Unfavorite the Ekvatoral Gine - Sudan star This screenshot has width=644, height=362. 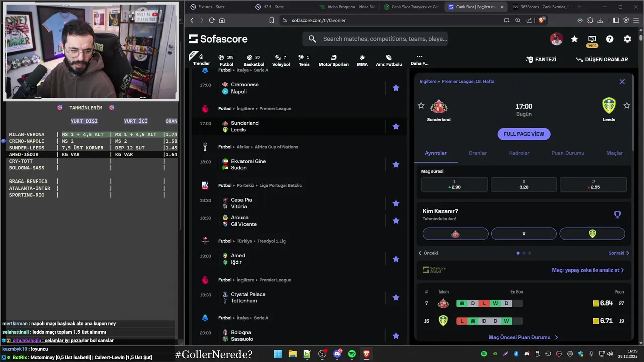click(396, 164)
